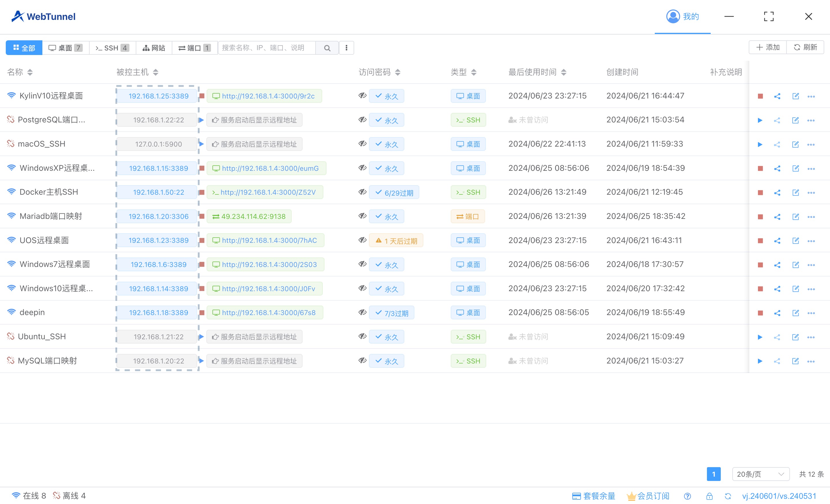The height and width of the screenshot is (504, 830).
Task: Open link http://192.168.1.4:3000/9r2c
Action: 264,96
